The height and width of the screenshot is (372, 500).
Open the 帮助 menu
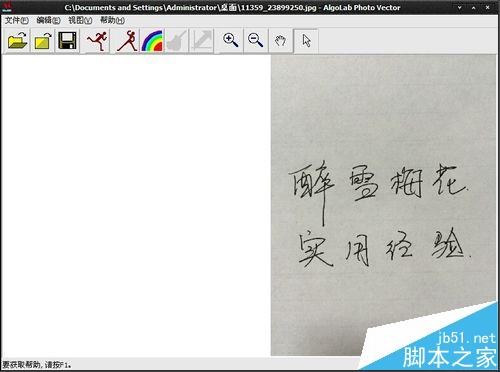[x=112, y=20]
